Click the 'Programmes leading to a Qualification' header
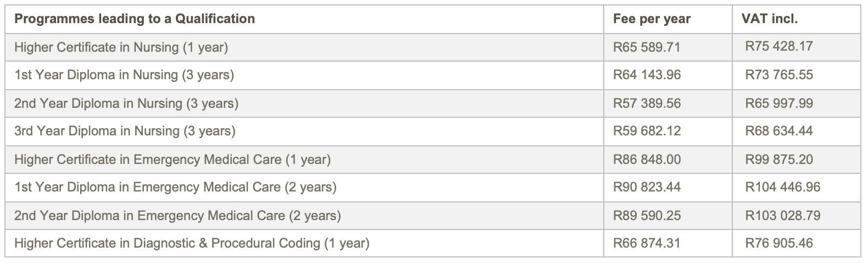 [x=135, y=19]
